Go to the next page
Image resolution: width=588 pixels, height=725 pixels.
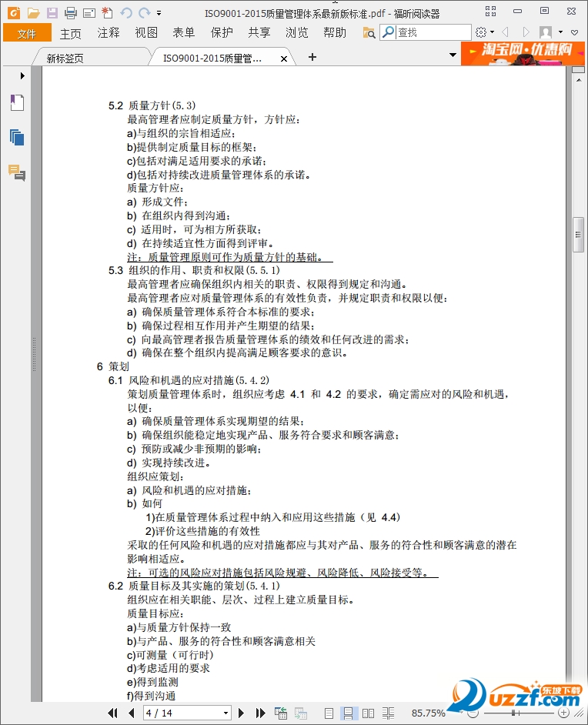(x=241, y=713)
